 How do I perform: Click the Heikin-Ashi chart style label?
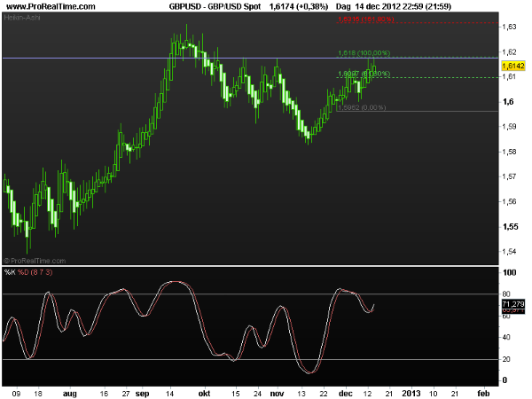(22, 18)
